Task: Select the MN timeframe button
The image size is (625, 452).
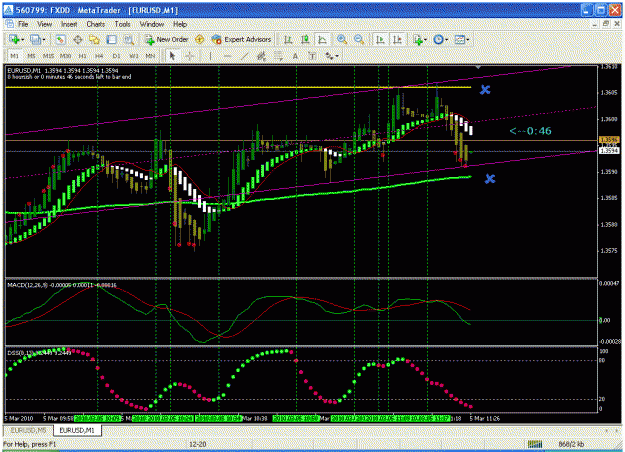Action: pyautogui.click(x=150, y=56)
